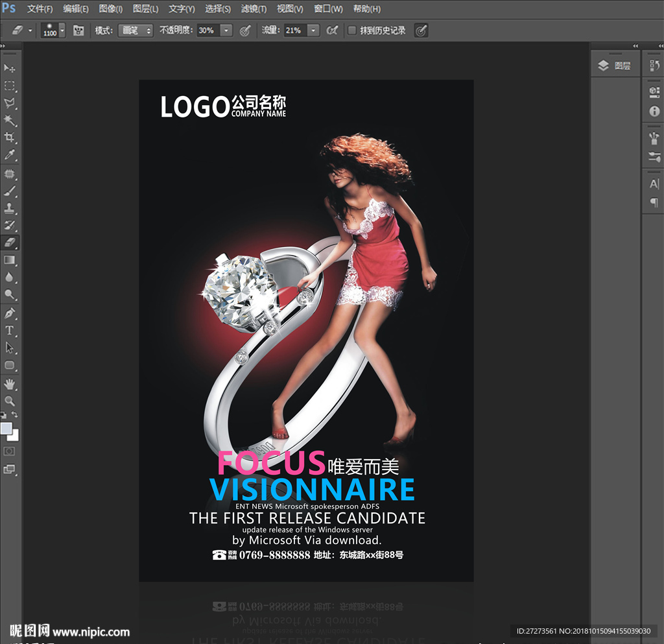Pick the background color swatch
664x644 pixels.
coord(14,436)
